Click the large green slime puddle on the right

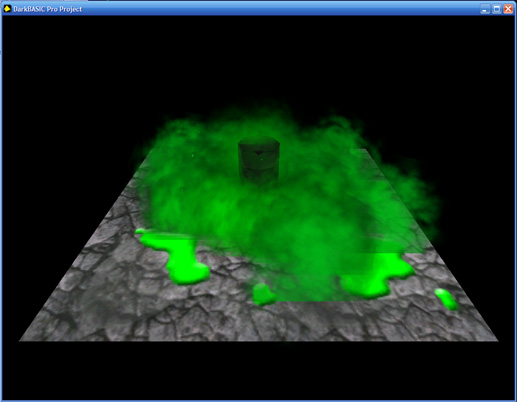point(377,275)
